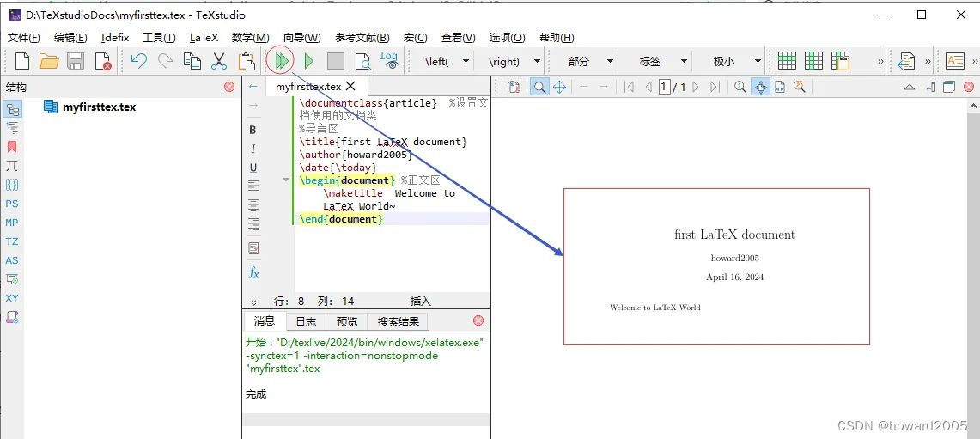Apply underline formatting in the editor sidebar
This screenshot has height=439, width=980.
(x=253, y=168)
